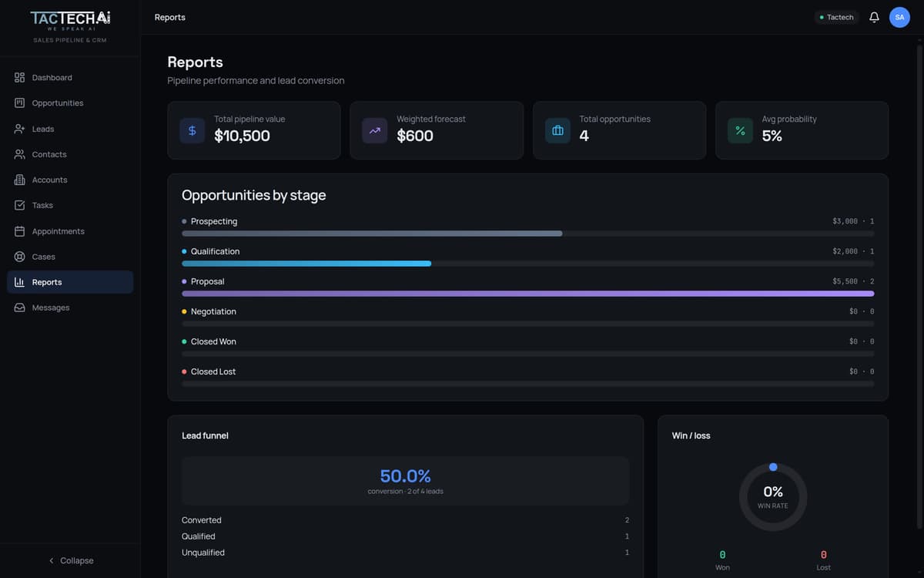The image size is (924, 578).
Task: Click the Tasks checkmark icon
Action: pos(20,205)
